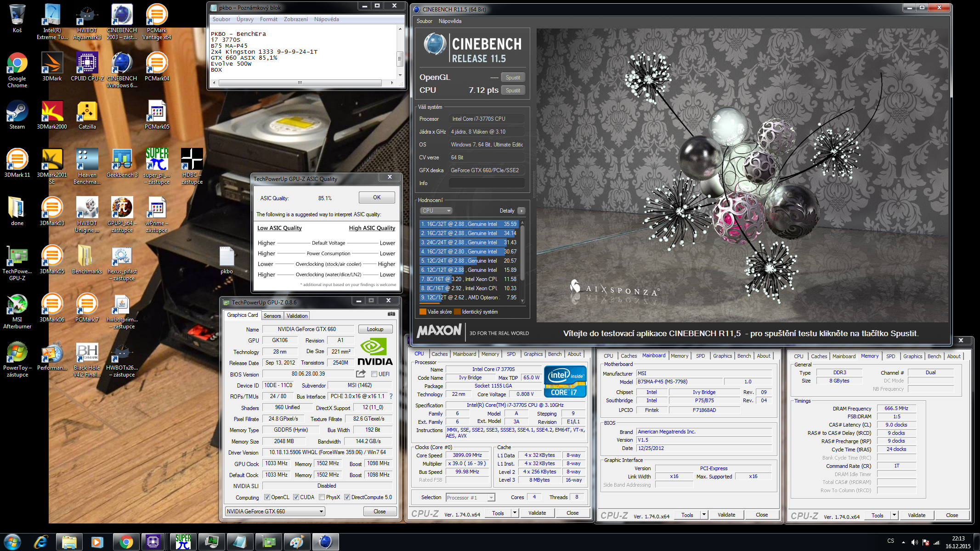
Task: Open Heaven Benchmark desktop icon
Action: (87, 166)
